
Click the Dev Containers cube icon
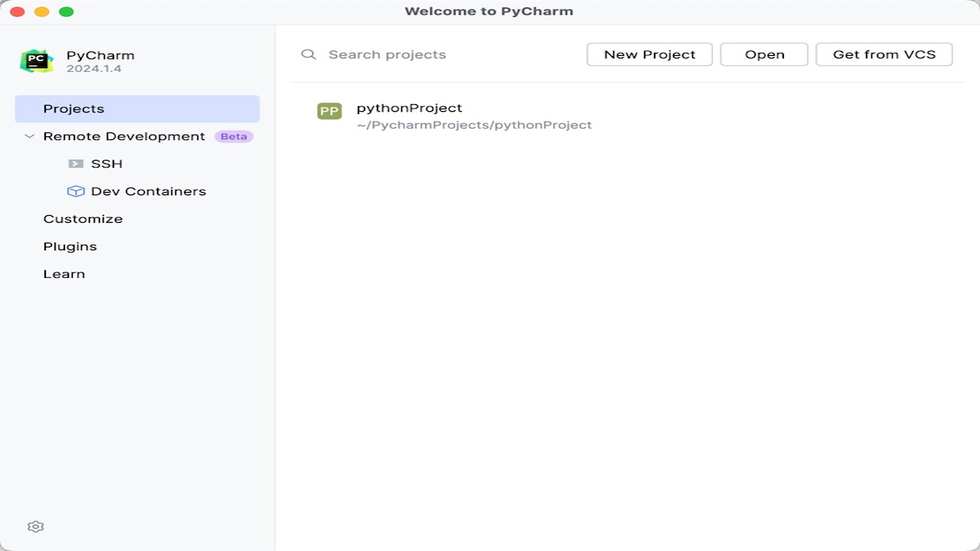coord(76,191)
